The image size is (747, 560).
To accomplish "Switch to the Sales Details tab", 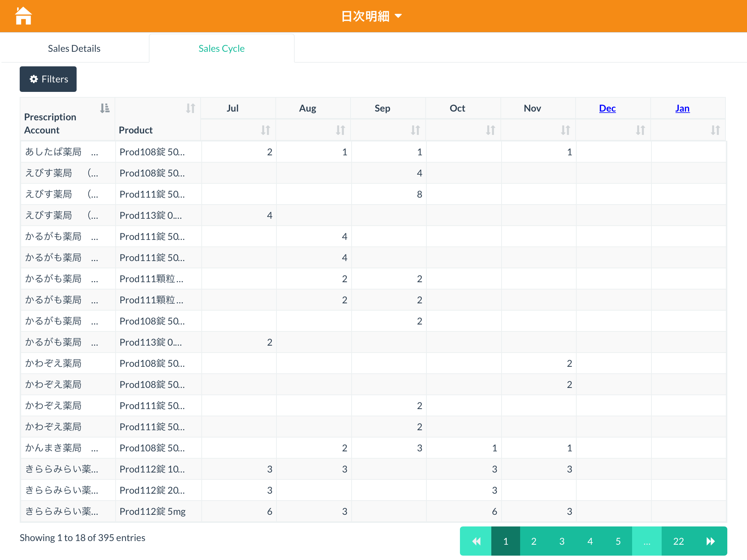I will (x=74, y=48).
